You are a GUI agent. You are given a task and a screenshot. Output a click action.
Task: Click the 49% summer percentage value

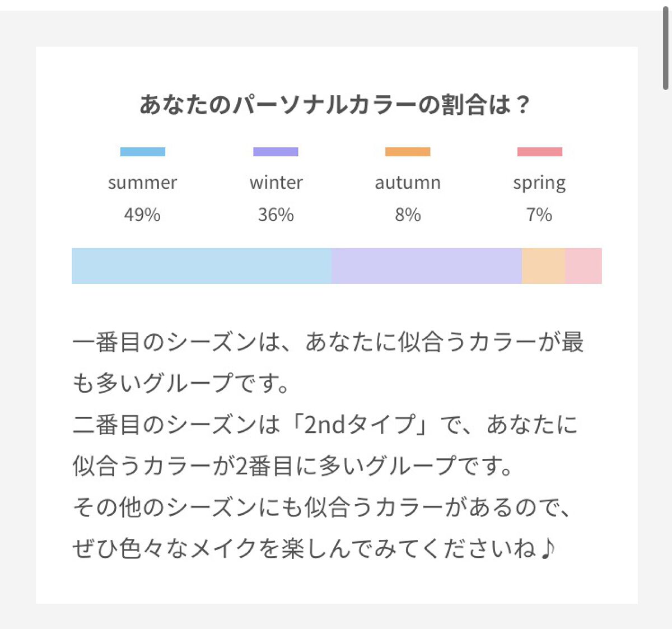point(142,215)
